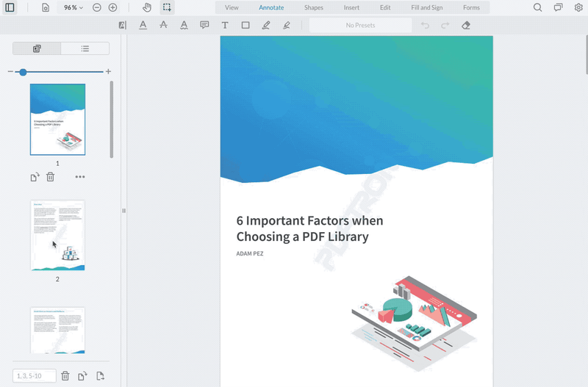
Task: Select the third page thumbnail
Action: point(58,330)
